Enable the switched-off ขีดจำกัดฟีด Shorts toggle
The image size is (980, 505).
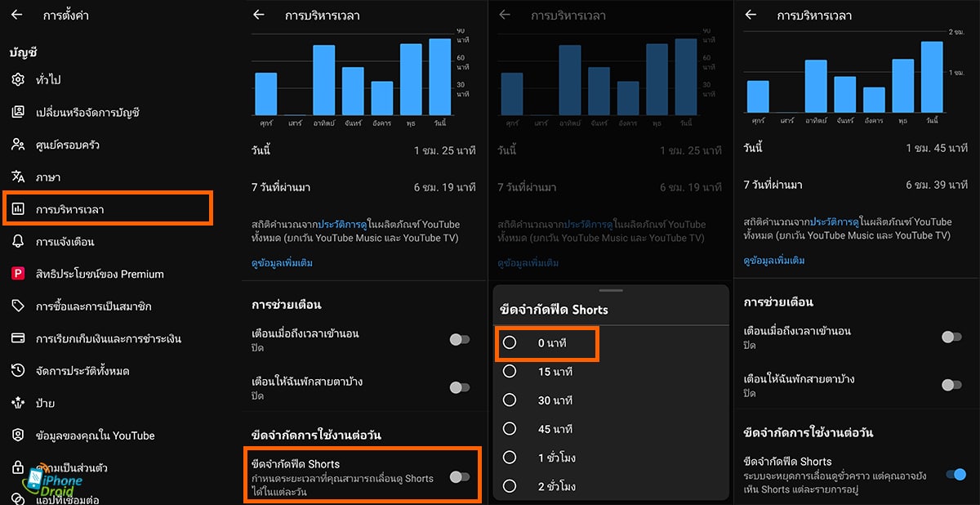460,476
